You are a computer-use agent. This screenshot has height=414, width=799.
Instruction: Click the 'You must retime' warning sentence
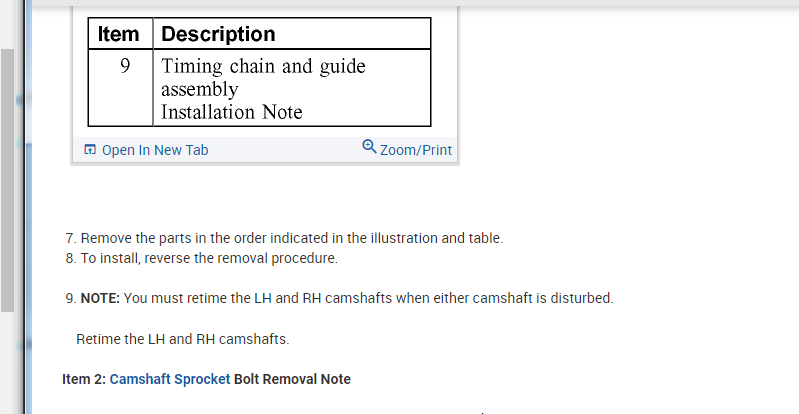coord(368,298)
